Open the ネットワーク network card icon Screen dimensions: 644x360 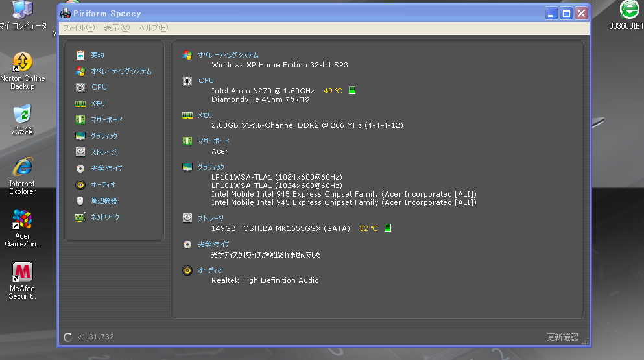[x=80, y=217]
